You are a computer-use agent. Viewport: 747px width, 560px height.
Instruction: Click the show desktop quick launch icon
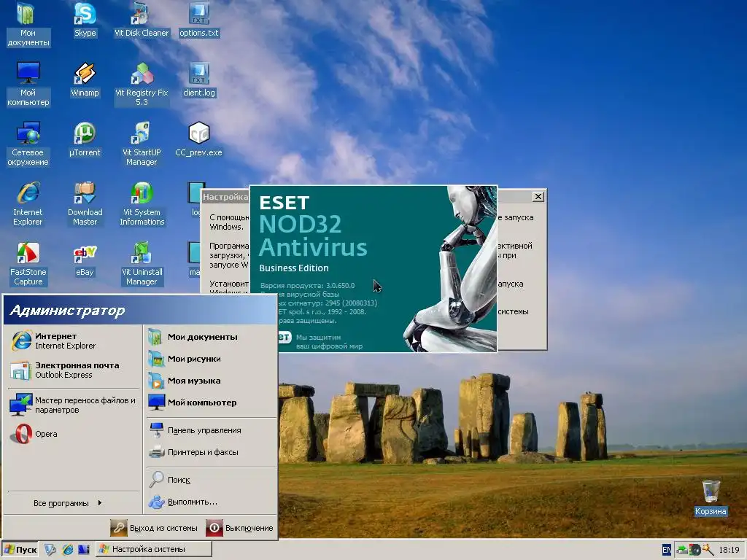tap(84, 550)
